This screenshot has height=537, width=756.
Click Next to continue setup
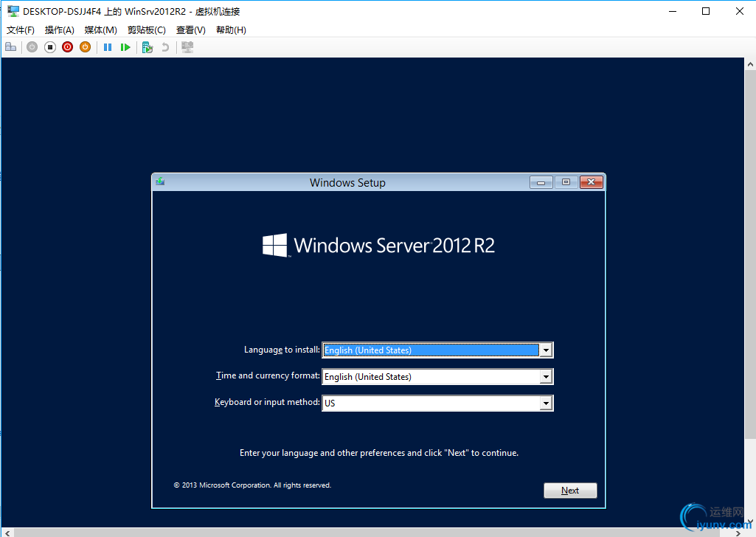coord(570,491)
